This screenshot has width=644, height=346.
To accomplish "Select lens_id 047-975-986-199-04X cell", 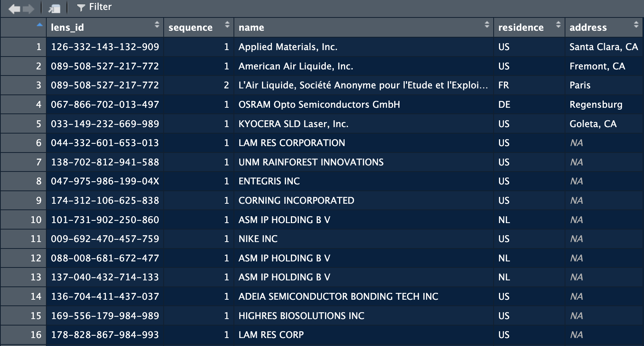I will tap(105, 181).
